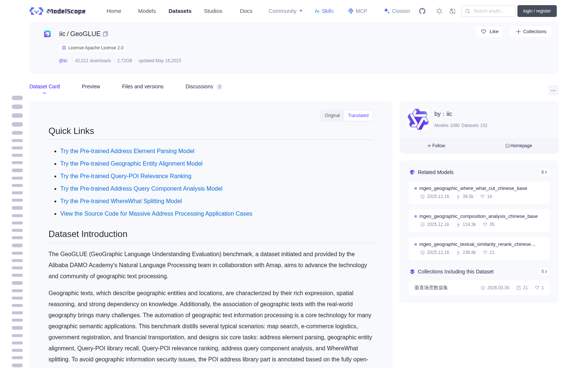This screenshot has width=588, height=368.
Task: Open Pre-trained Geographic Entity Alignment Model link
Action: 131,163
